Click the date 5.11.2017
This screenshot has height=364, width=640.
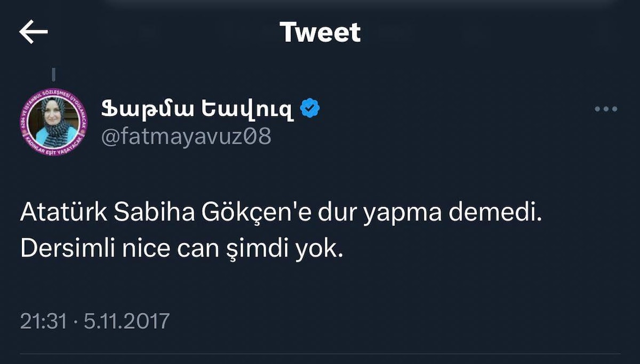tap(126, 321)
